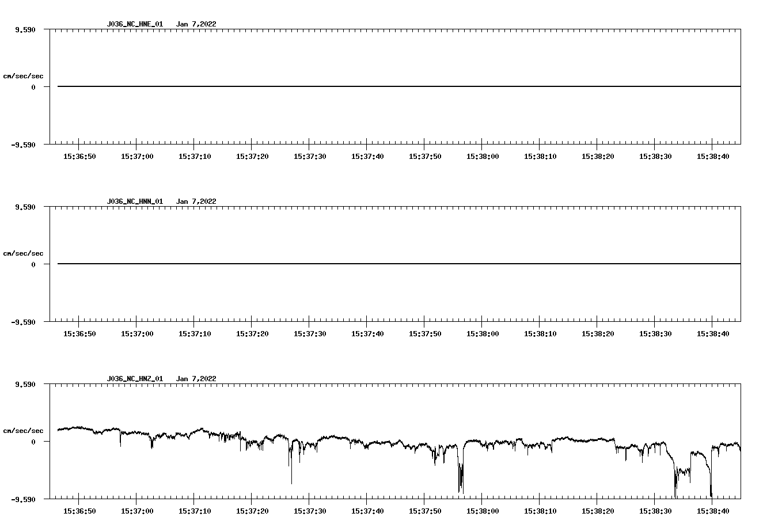Click the cm/sec/sec unit label on the HNE plot

[23, 76]
